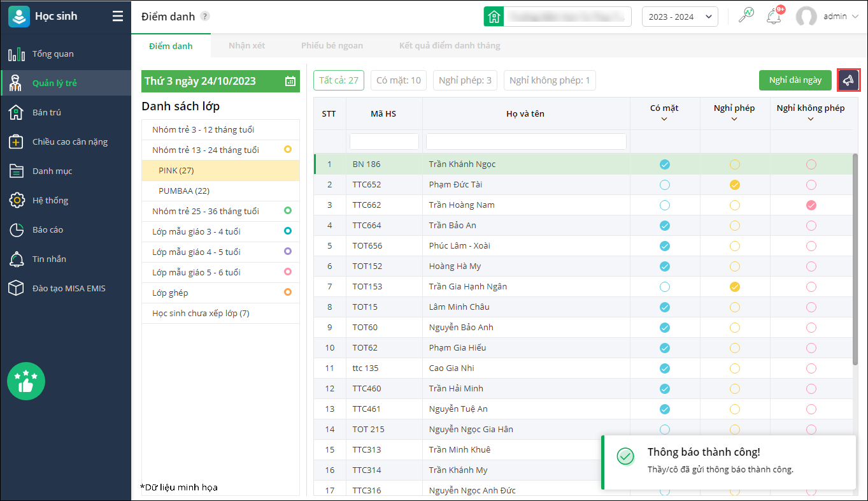Click the help question mark beside Điểm danh

(x=204, y=17)
